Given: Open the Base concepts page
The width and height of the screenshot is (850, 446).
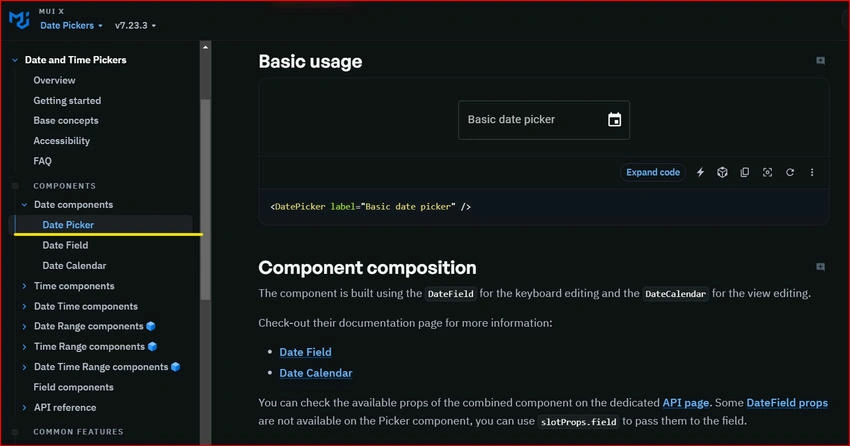Looking at the screenshot, I should click(x=66, y=120).
